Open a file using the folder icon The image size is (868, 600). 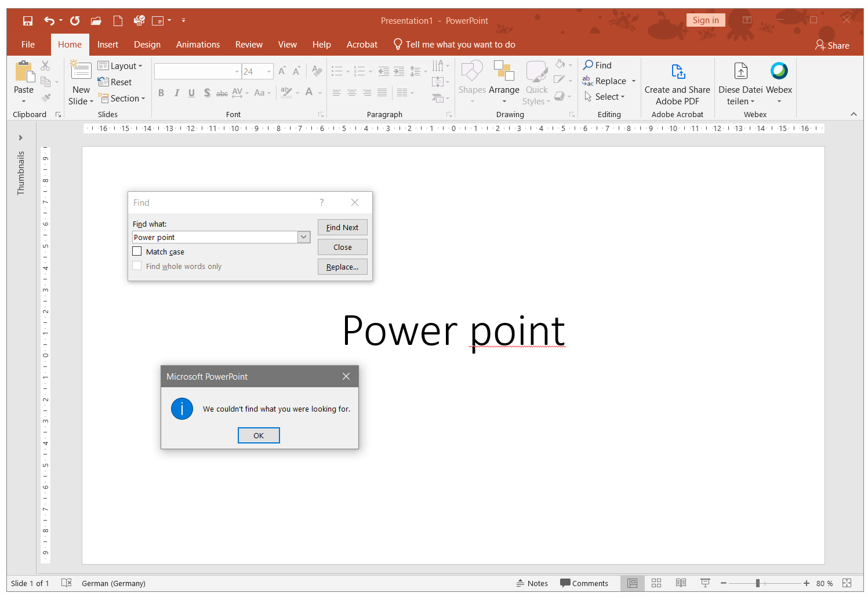(96, 21)
